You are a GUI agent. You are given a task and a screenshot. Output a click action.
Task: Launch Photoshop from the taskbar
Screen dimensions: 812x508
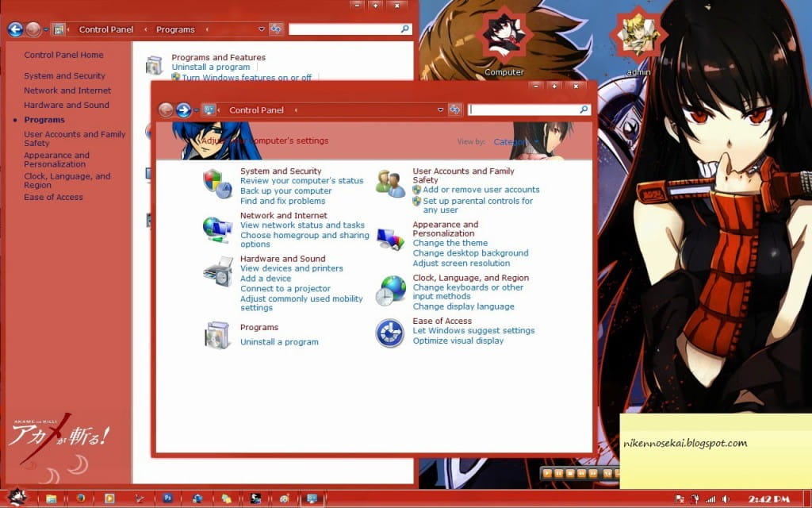tap(168, 498)
